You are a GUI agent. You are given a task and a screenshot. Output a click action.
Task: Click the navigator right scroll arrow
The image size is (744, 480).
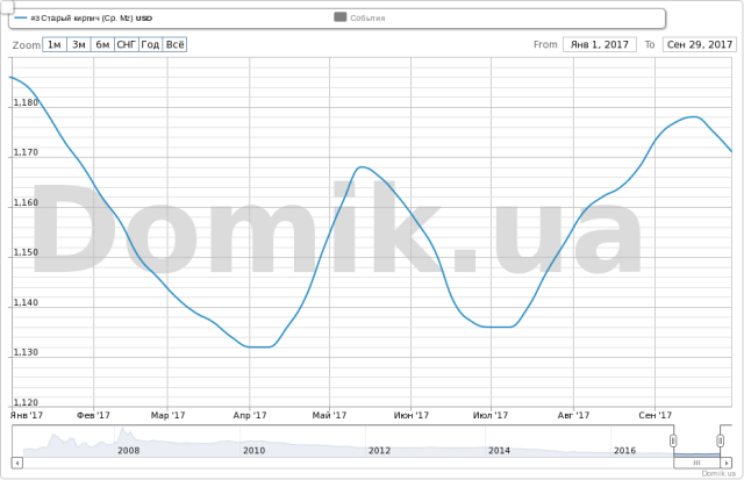coord(726,462)
